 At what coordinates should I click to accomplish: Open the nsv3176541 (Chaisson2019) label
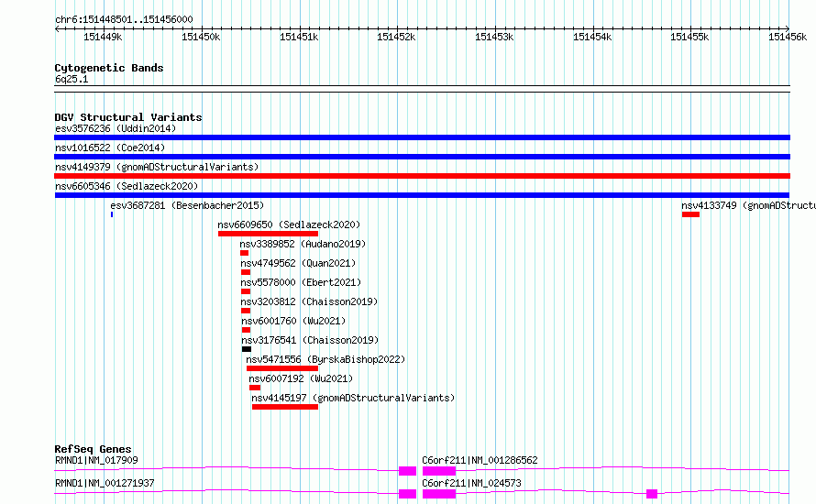310,340
